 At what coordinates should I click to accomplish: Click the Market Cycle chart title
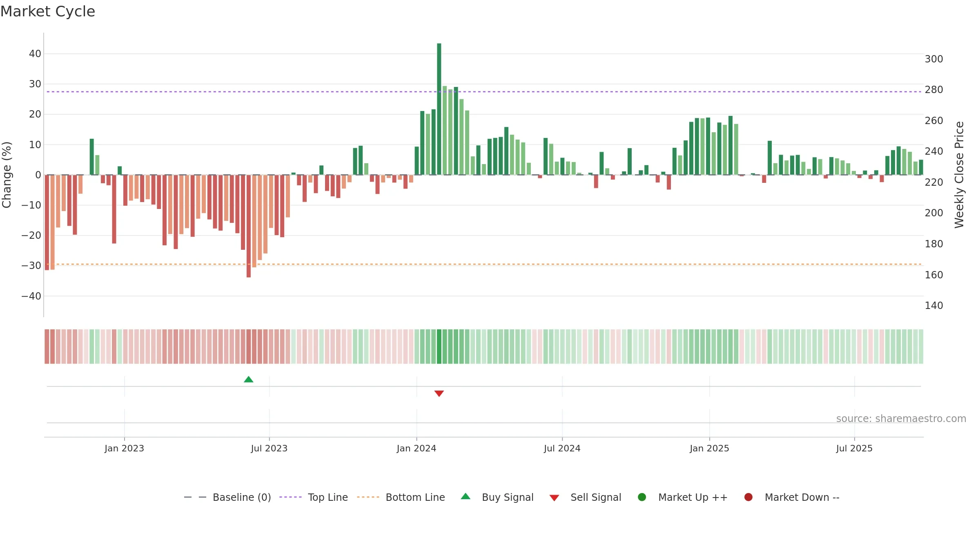click(48, 11)
